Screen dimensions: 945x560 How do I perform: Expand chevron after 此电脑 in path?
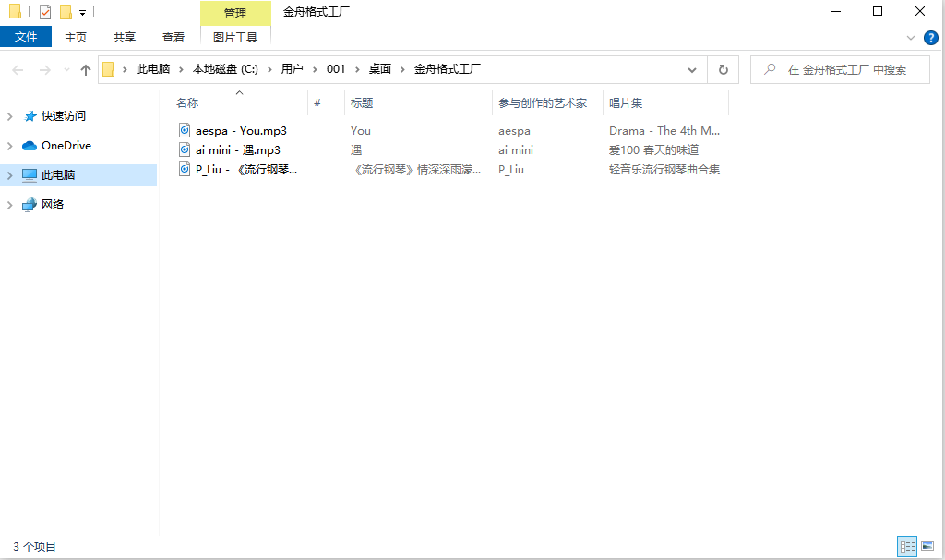[x=181, y=70]
